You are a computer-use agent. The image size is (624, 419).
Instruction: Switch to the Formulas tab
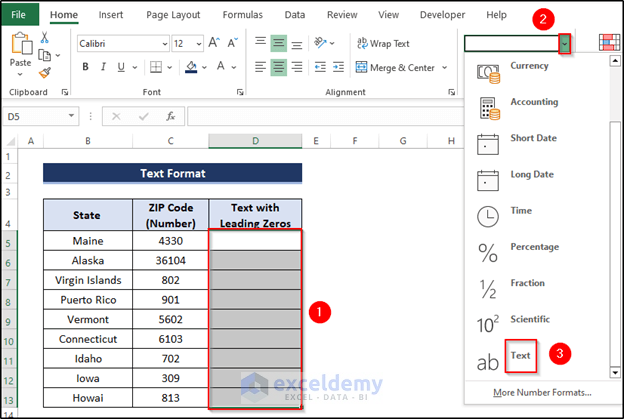(243, 15)
